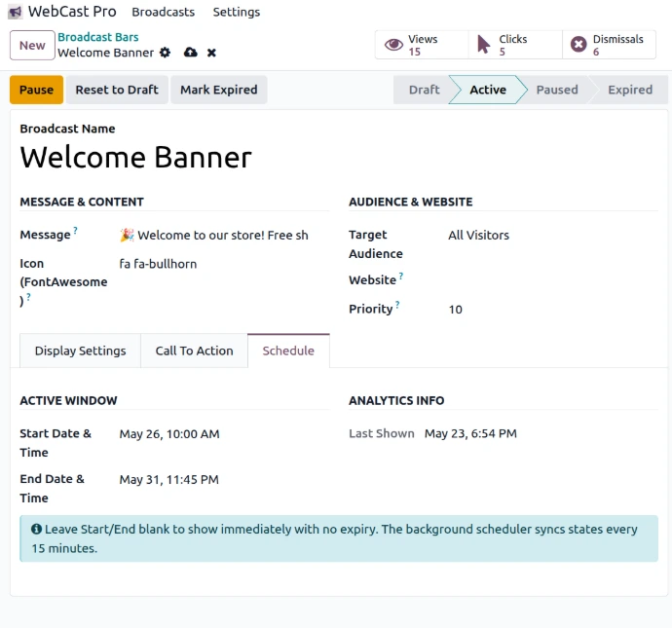Click the Message field help question mark

click(x=75, y=231)
